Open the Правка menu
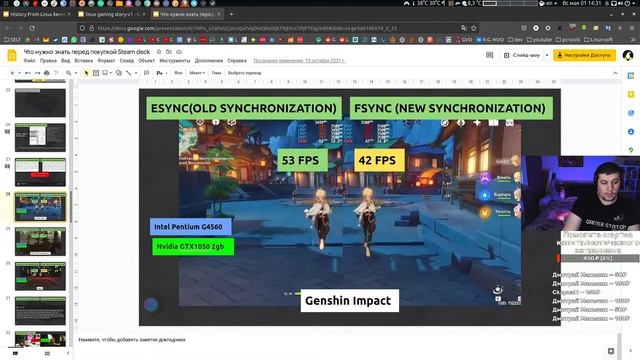 [48, 60]
